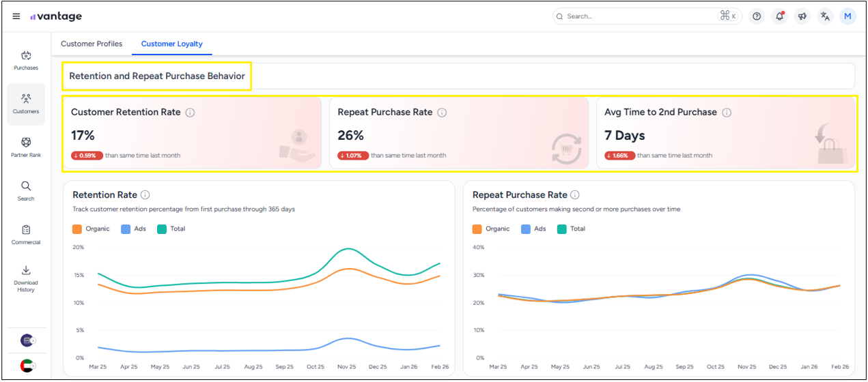Open the announcements megaphone icon
868x382 pixels.
[802, 16]
